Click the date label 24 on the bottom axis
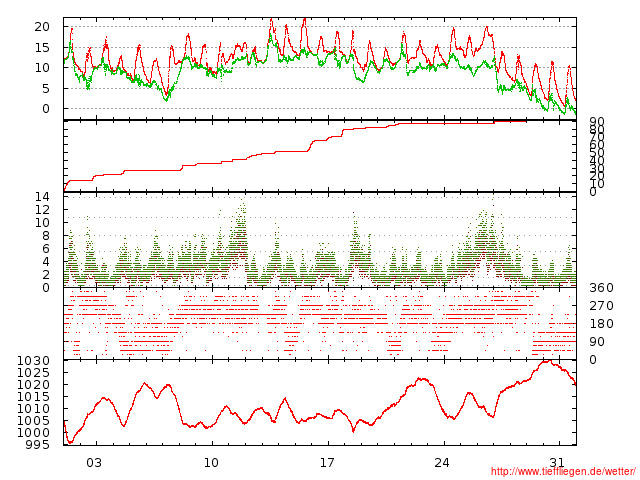This screenshot has height=480, width=640. tap(442, 463)
